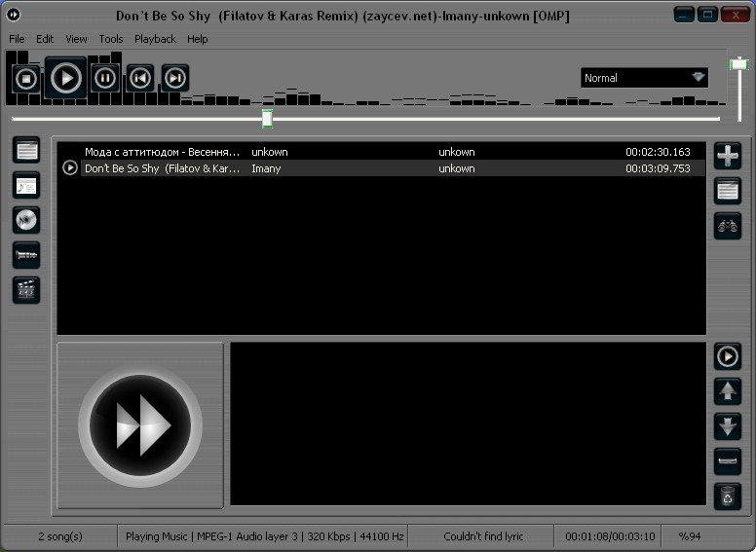Click the now-playing indicator beside Don't Be So Shy
The image size is (756, 552).
tap(70, 167)
